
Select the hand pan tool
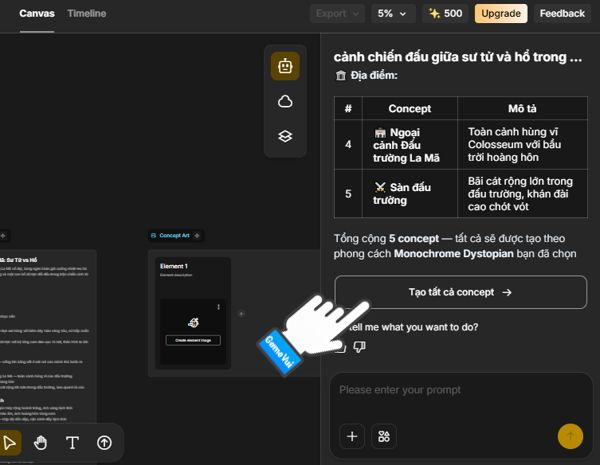point(41,443)
